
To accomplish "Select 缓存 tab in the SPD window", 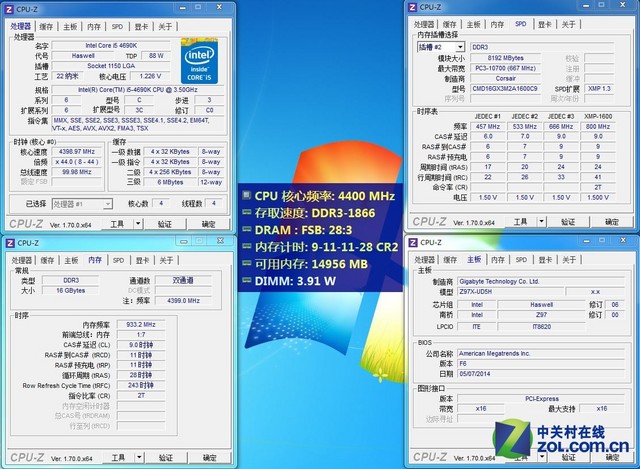I will (x=449, y=24).
